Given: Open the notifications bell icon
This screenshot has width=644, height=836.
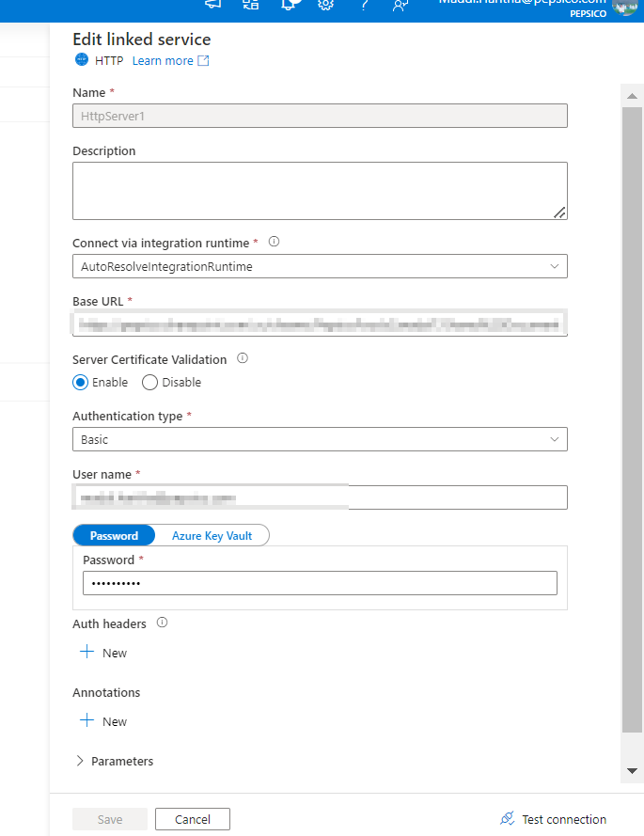Looking at the screenshot, I should 289,5.
